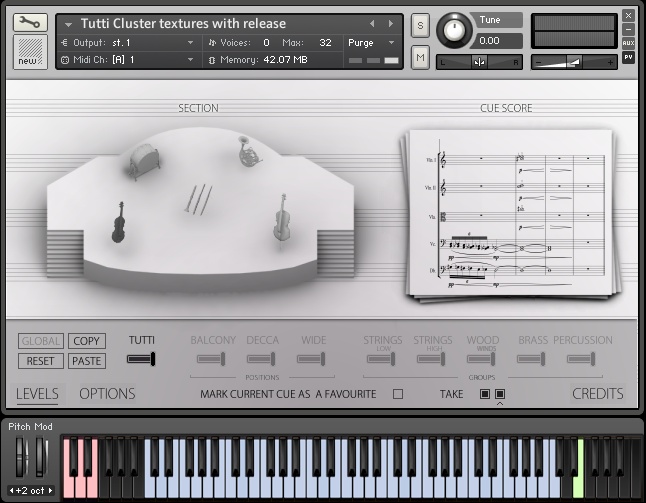The image size is (646, 503).
Task: Switch to the OPTIONS tab
Action: pos(107,394)
